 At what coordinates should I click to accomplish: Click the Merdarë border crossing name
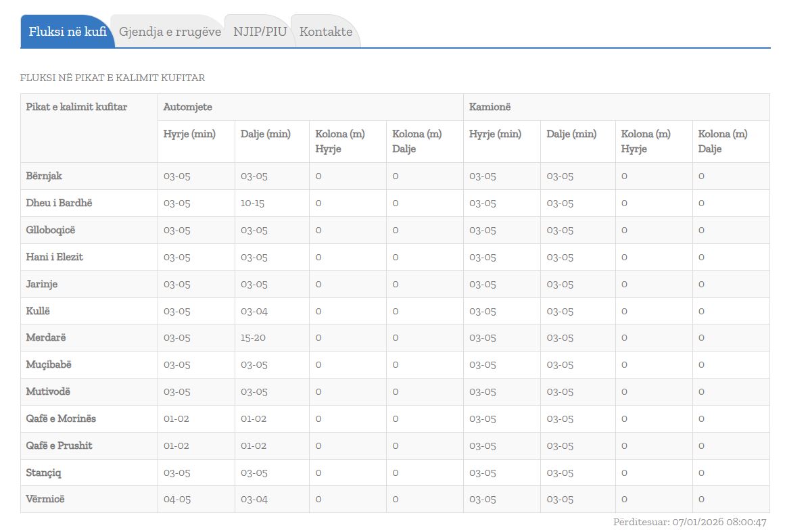46,338
